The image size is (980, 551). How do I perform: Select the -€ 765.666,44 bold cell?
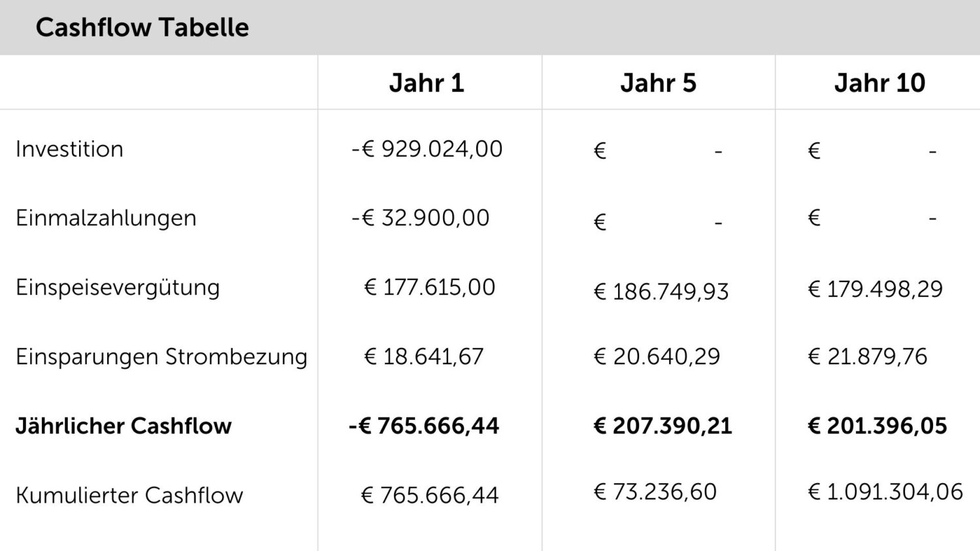[424, 426]
